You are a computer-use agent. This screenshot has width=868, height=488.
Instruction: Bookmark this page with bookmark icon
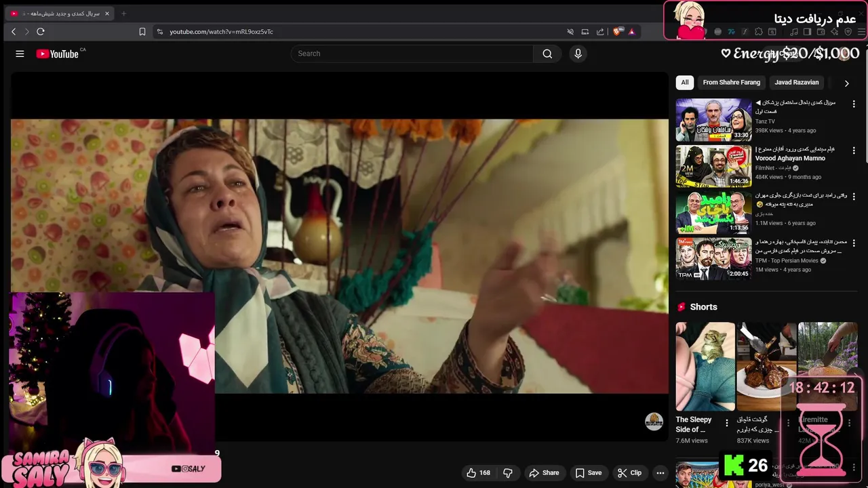pyautogui.click(x=142, y=31)
